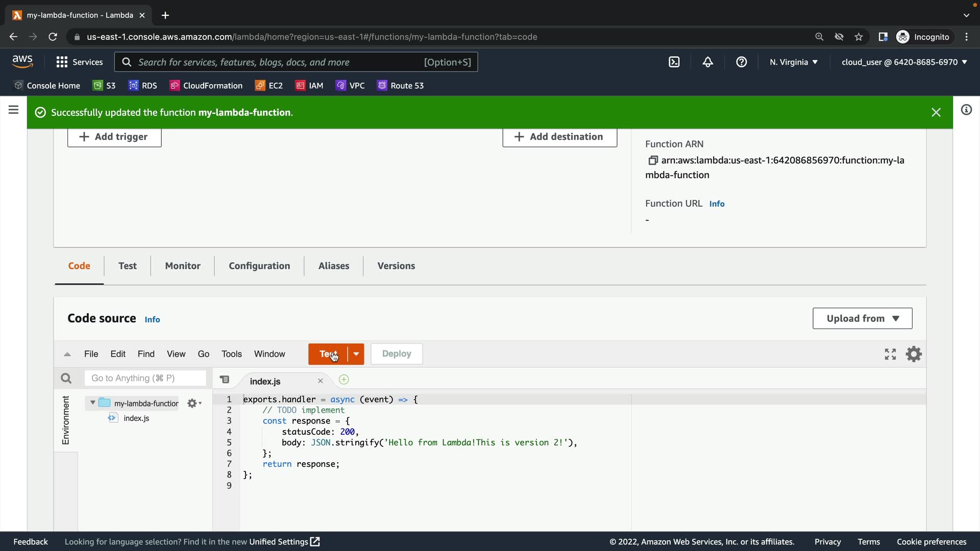Click the editor search magnifier icon
Screen dimensions: 980x551
pos(66,378)
